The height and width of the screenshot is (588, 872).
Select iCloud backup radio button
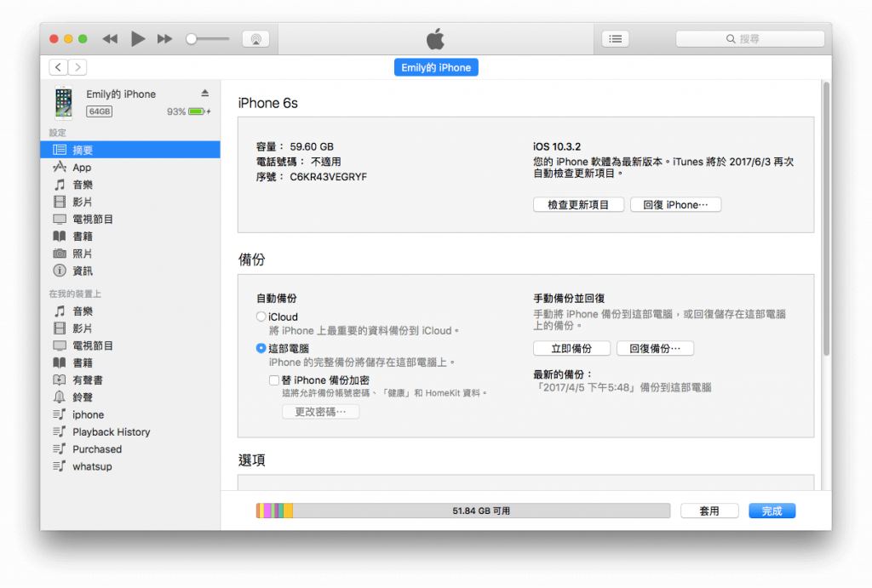pos(261,317)
